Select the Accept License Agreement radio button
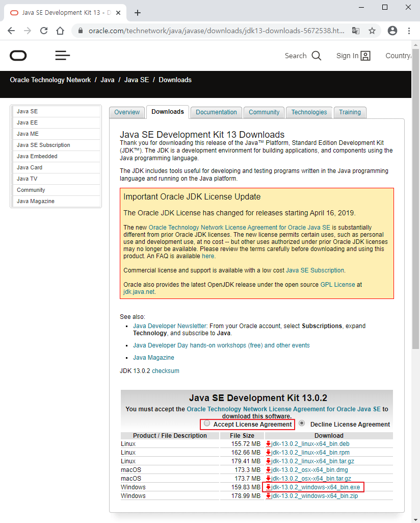Viewport: 420px width, 523px height. 207,423
